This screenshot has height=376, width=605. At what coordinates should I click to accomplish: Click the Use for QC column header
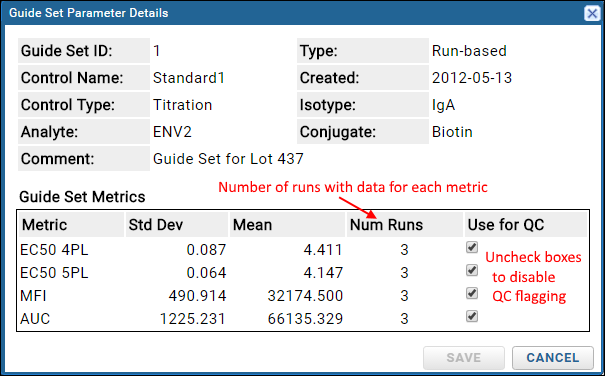pos(526,224)
